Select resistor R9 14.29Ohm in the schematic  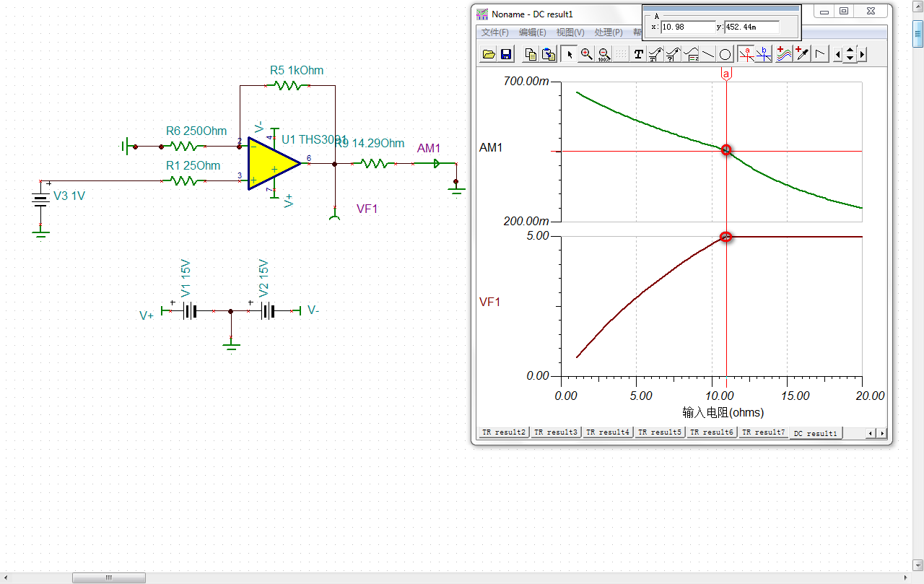pyautogui.click(x=375, y=164)
